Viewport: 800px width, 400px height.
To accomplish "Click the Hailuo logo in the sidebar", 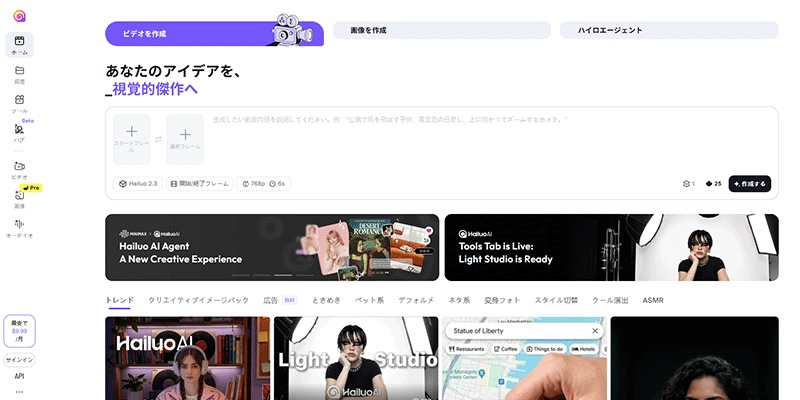I will pyautogui.click(x=19, y=16).
